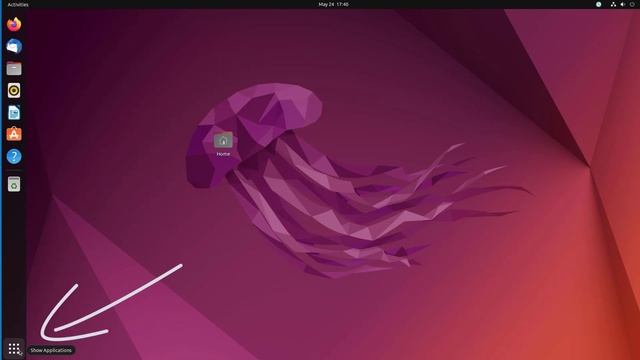
Task: Click the Show Applications grid button
Action: coord(14,349)
